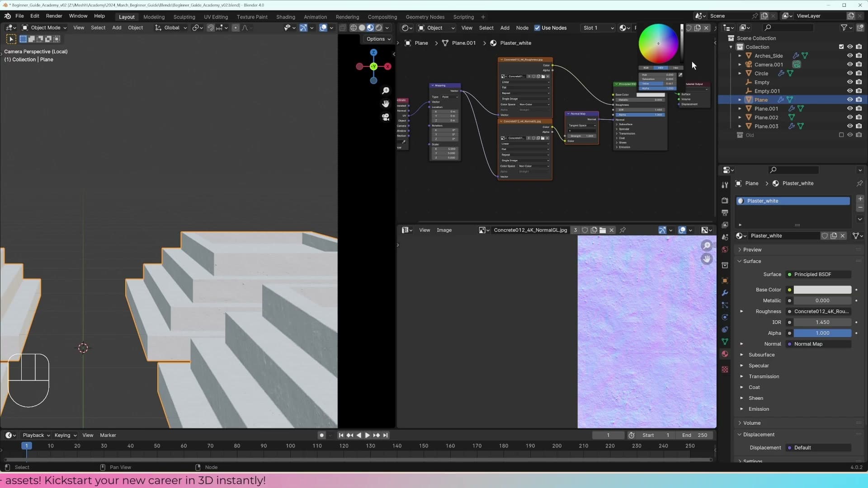Add a new material slot with plus button
Screen dimensions: 868x488
(860, 199)
